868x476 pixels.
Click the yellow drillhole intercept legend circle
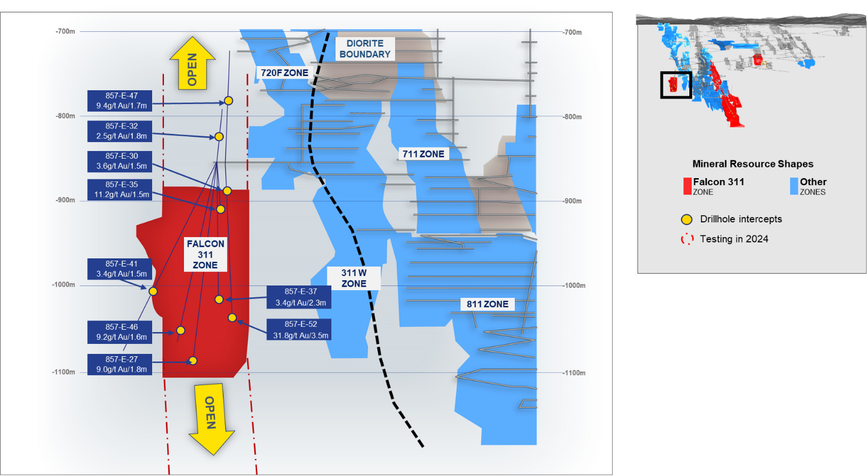pos(686,219)
